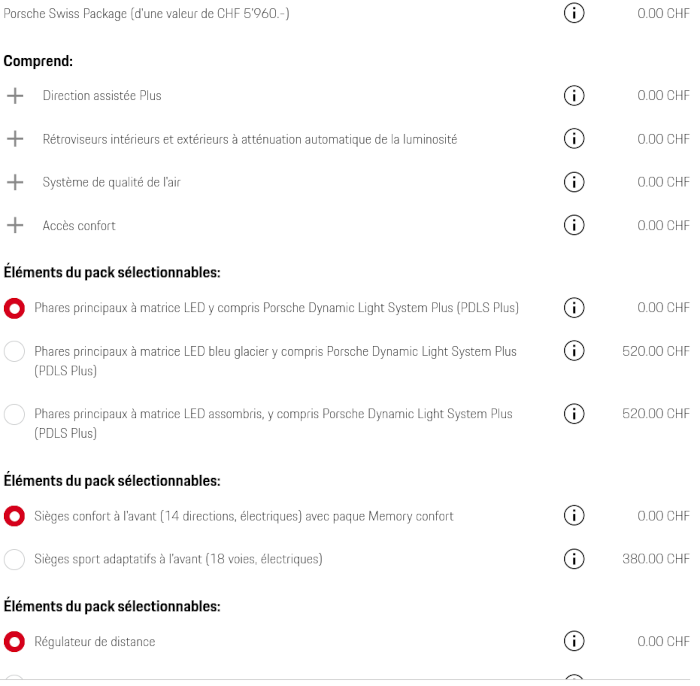Screen dimensions: 700x686
Task: Show info for Direction assistée Plus
Action: click(574, 96)
